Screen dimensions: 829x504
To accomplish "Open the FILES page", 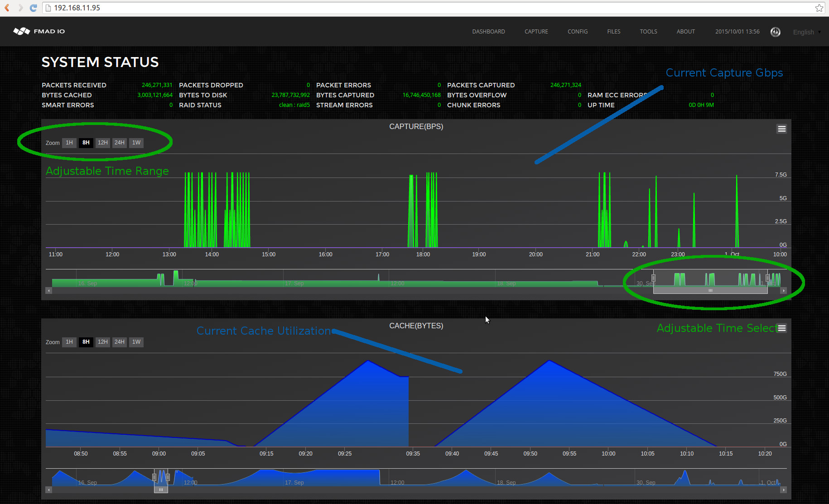I will 614,31.
